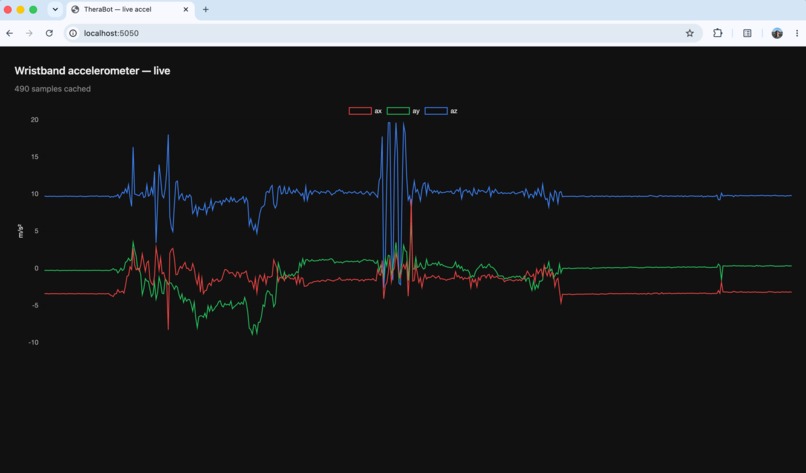Click the y-axis label 15
This screenshot has height=473, width=806.
[x=34, y=157]
